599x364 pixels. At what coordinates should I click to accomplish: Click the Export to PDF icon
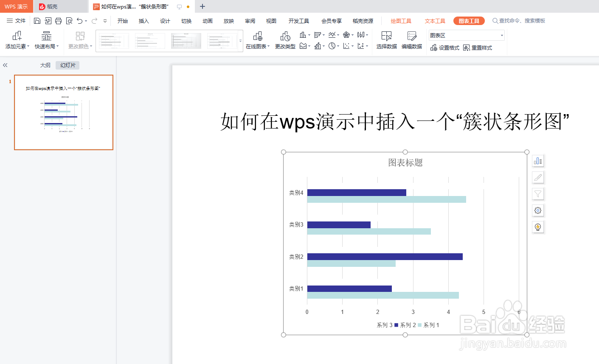click(48, 21)
